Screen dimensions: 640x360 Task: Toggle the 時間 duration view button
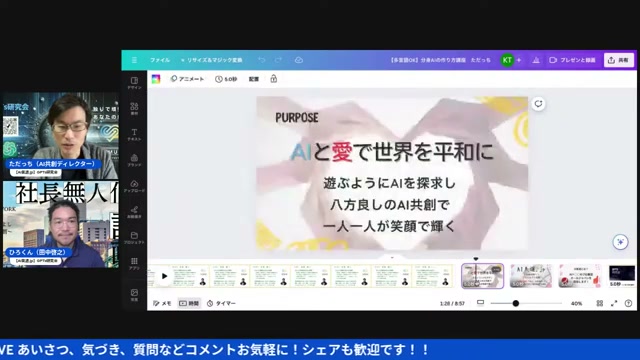[x=189, y=303]
